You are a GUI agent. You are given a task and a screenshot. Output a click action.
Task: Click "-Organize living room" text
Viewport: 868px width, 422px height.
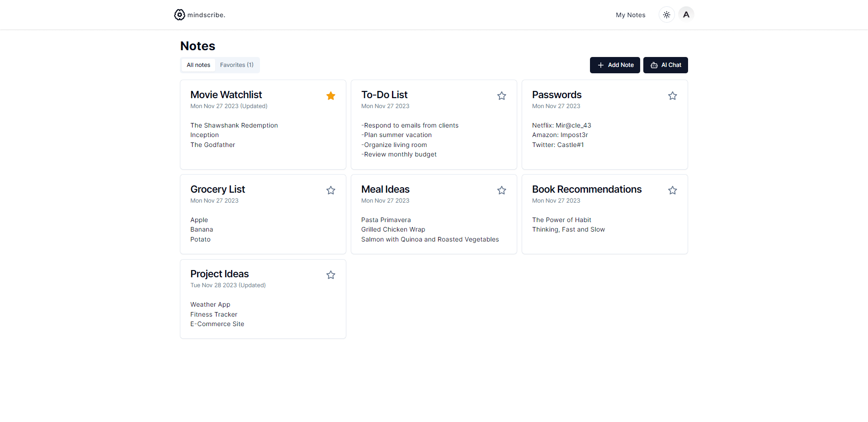click(x=394, y=145)
